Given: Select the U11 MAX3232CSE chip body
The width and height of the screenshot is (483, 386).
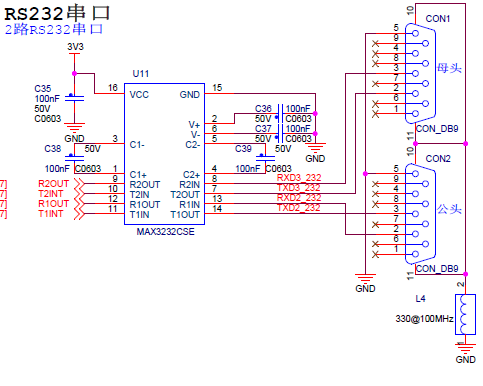Looking at the screenshot, I should click(164, 154).
